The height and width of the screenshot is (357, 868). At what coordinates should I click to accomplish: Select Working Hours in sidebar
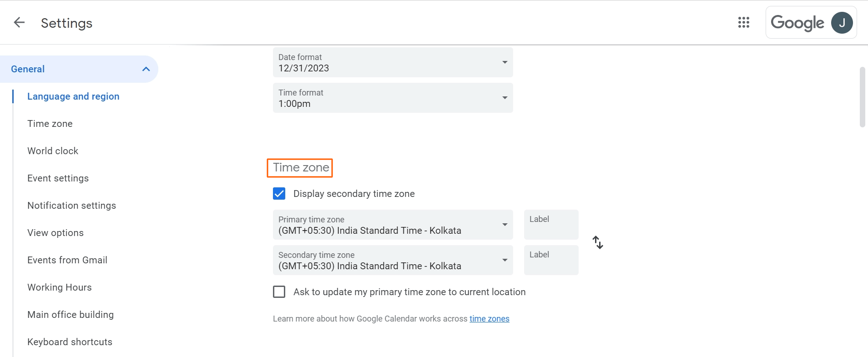[x=59, y=287]
